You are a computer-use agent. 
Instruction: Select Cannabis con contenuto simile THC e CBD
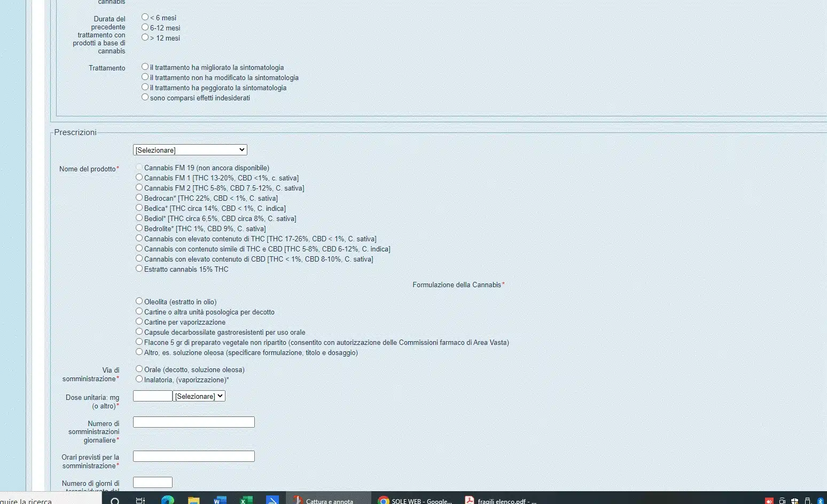139,248
